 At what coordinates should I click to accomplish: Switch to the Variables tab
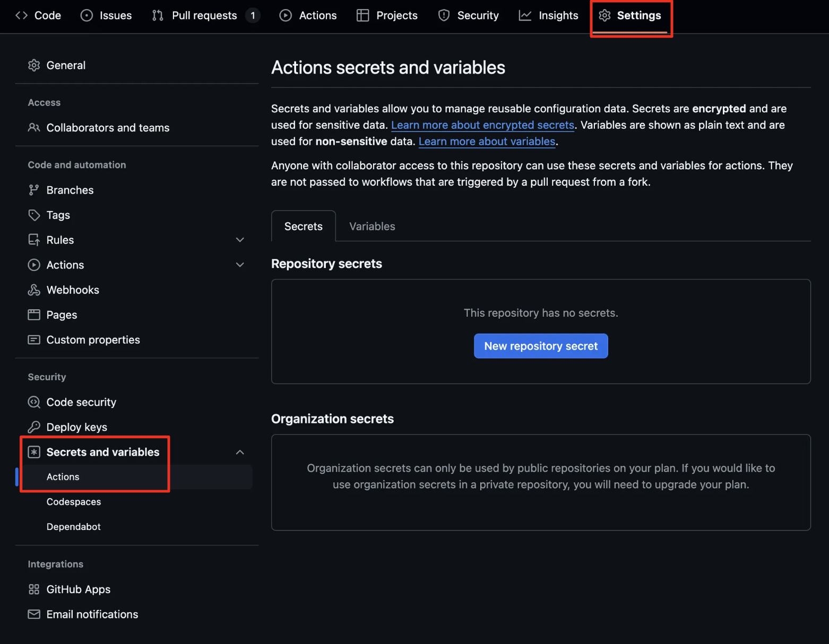(x=372, y=227)
